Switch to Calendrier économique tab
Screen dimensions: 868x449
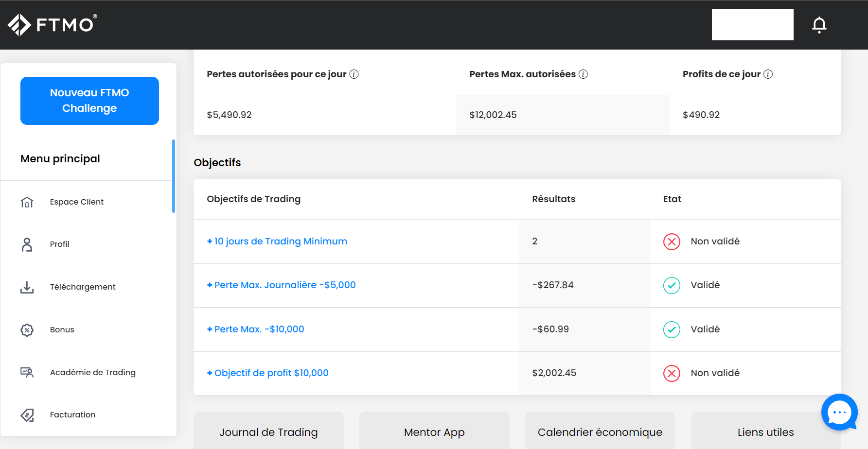(x=600, y=432)
